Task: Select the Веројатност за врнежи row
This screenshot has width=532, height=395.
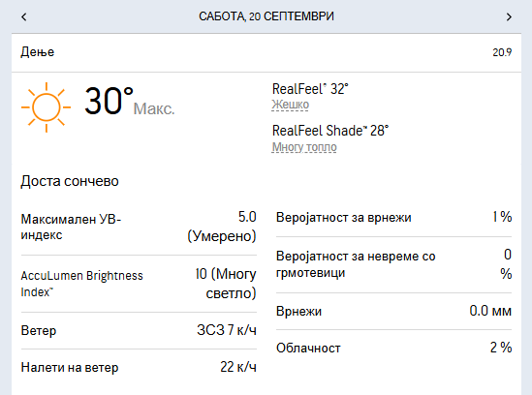Action: (x=393, y=217)
